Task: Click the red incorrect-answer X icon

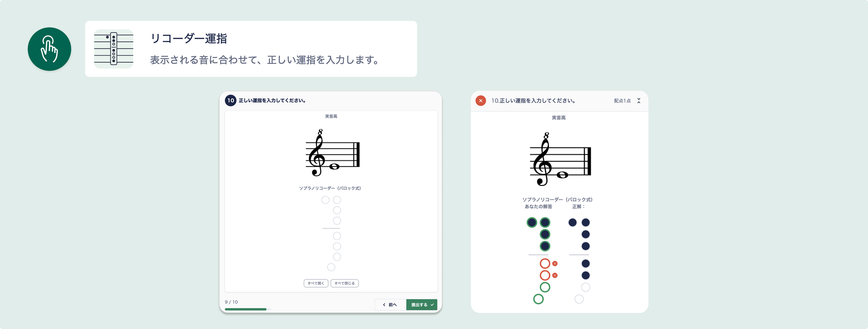Action: coord(480,100)
